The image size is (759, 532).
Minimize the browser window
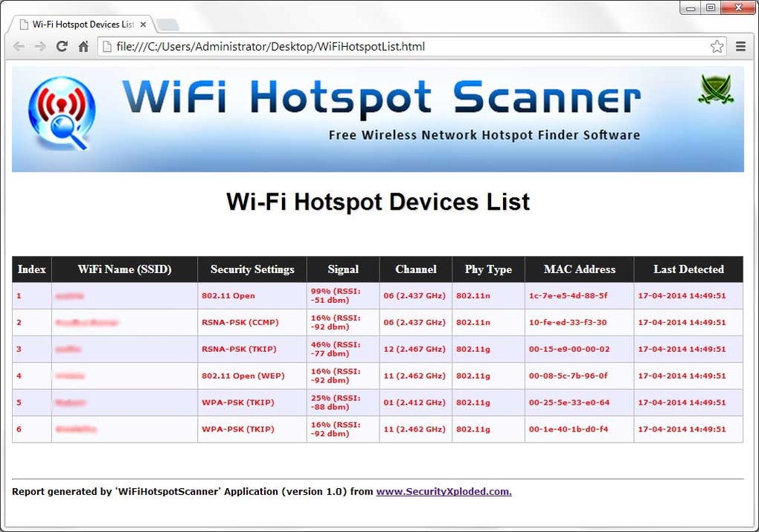pyautogui.click(x=691, y=7)
